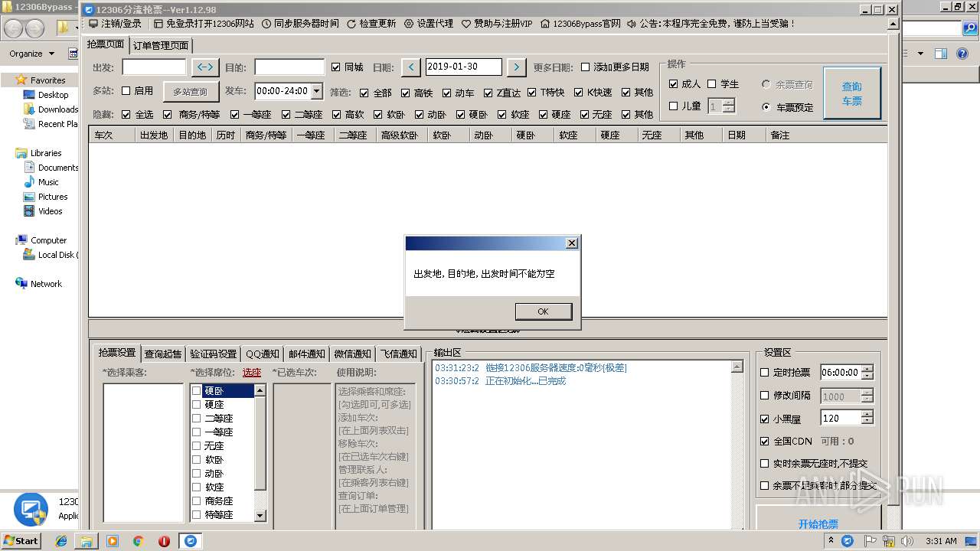Switch to 抢票页面 tab

[106, 44]
